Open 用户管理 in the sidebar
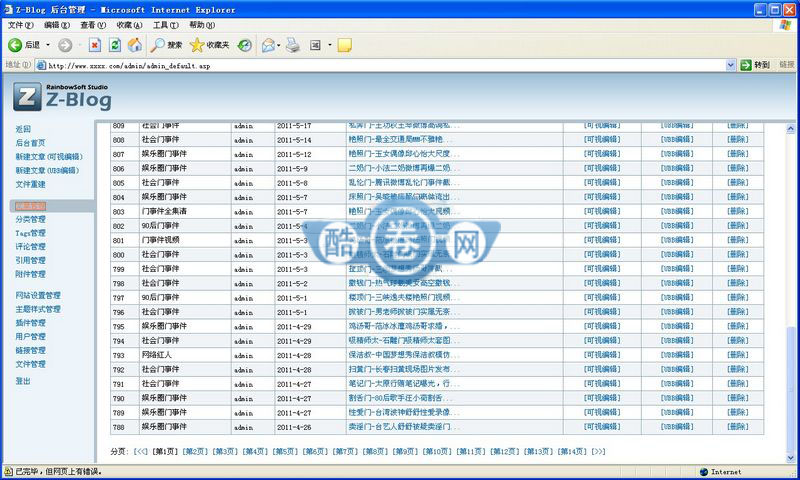This screenshot has width=800, height=480. (x=30, y=337)
